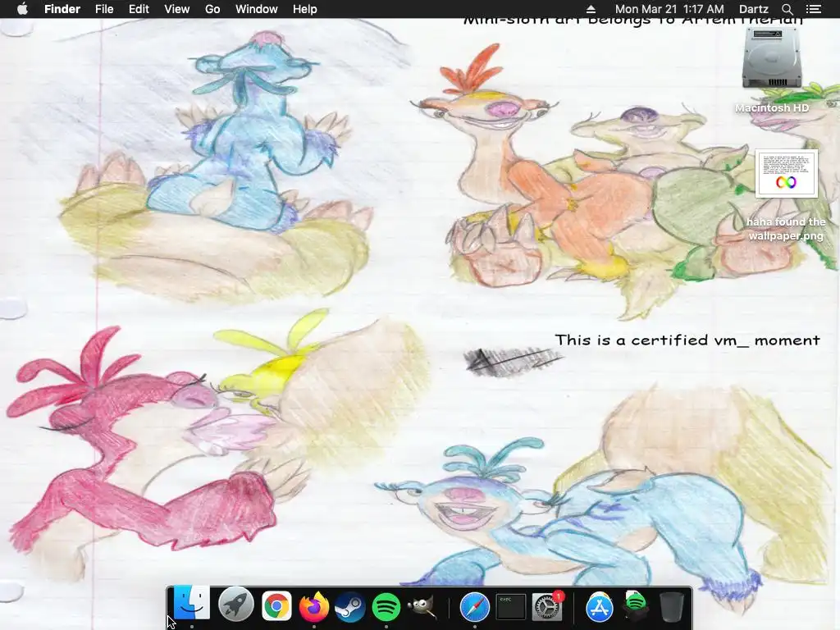The image size is (840, 630).
Task: Select the Macintosh HD drive icon
Action: (772, 58)
